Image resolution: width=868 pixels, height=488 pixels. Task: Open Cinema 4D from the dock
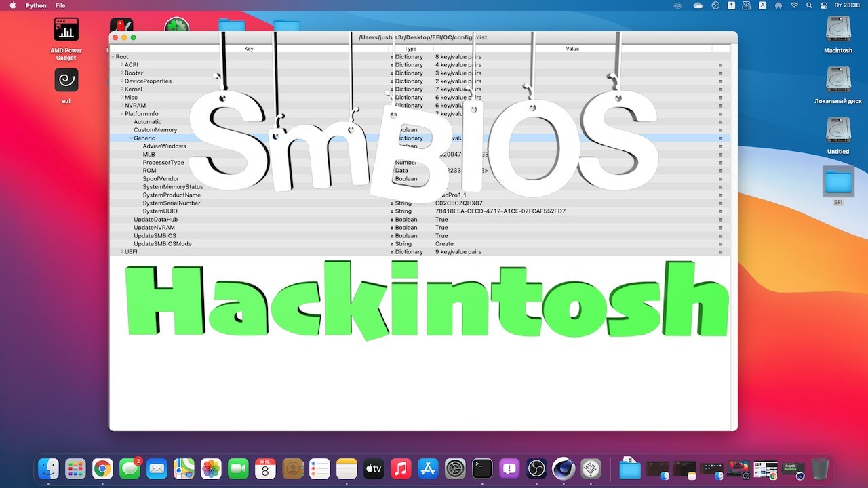pos(564,468)
